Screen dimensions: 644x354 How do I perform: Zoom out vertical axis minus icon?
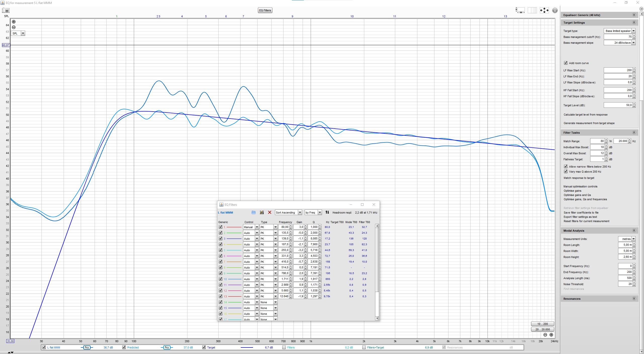[x=14, y=27]
